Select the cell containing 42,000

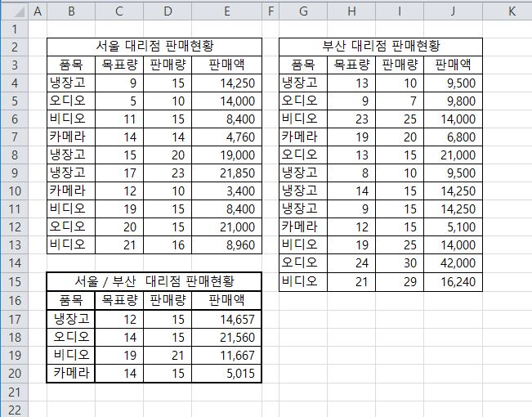[x=453, y=263]
